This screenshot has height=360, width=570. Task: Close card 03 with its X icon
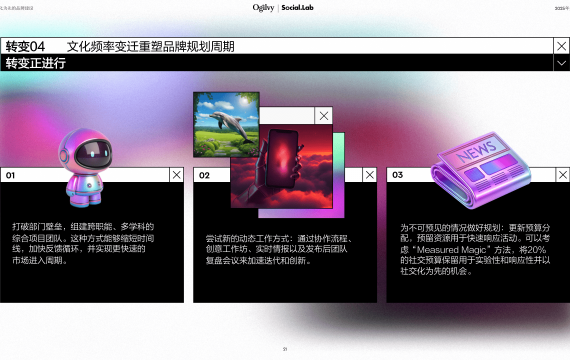click(563, 175)
